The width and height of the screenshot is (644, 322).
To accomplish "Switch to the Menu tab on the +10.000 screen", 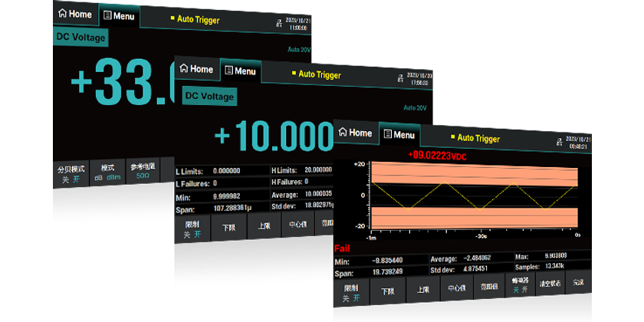I will click(x=240, y=71).
